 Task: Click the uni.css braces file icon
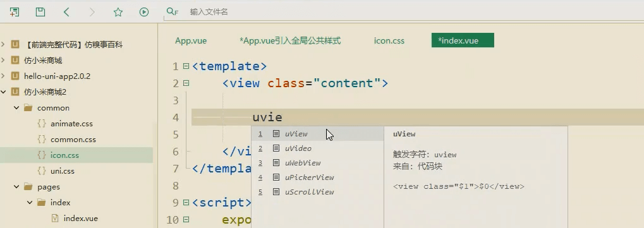pos(42,171)
